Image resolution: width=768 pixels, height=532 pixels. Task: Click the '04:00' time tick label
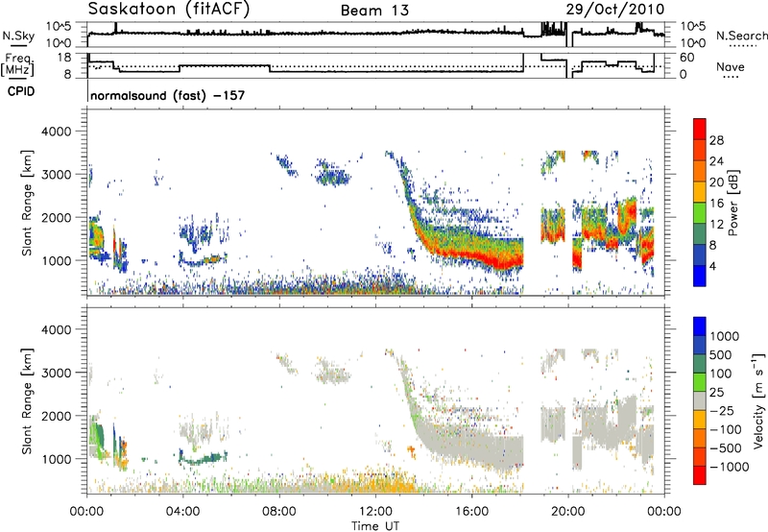pyautogui.click(x=183, y=512)
